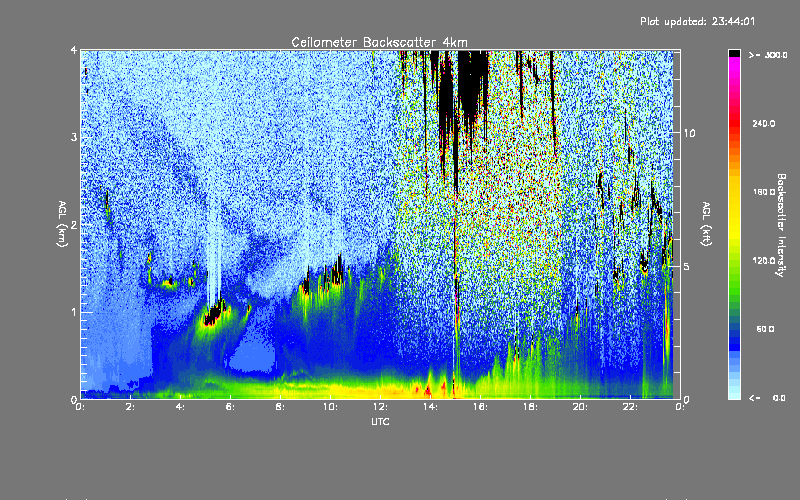
Task: Click the '>= 300.0' colorbar maximum label
Action: [x=768, y=55]
